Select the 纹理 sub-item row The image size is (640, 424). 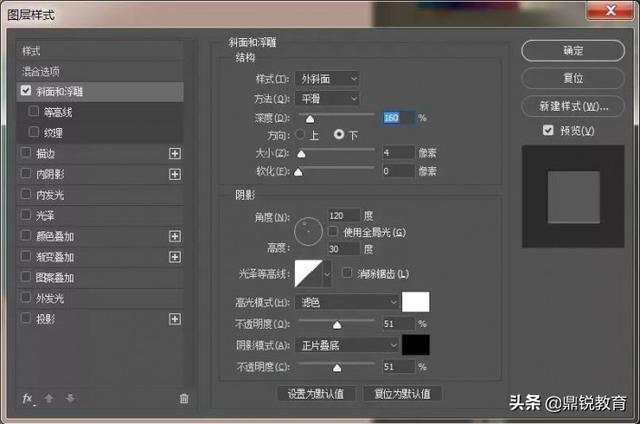(100, 133)
